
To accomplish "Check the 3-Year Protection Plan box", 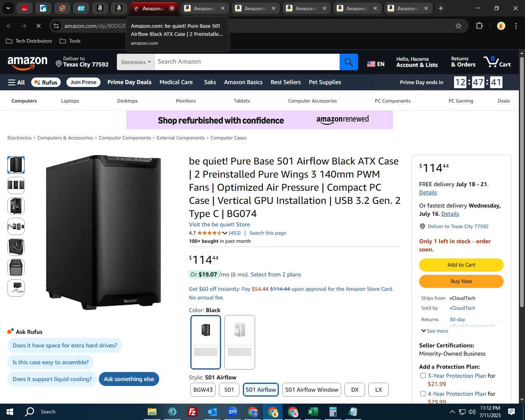I will click(423, 376).
